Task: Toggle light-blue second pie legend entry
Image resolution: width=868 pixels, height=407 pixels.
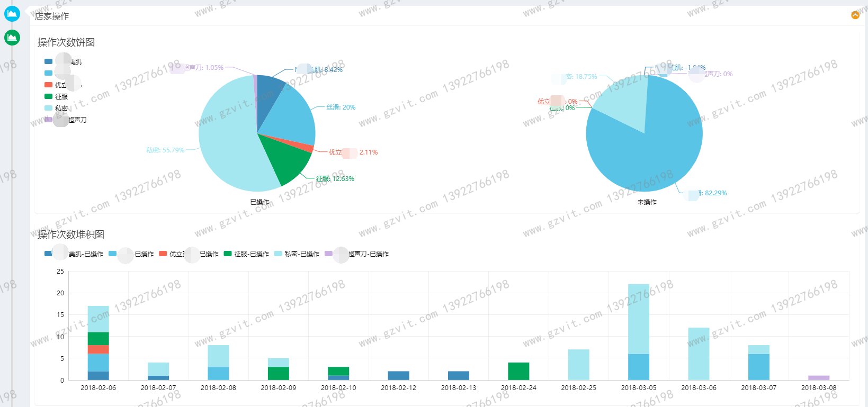Action: [x=58, y=73]
